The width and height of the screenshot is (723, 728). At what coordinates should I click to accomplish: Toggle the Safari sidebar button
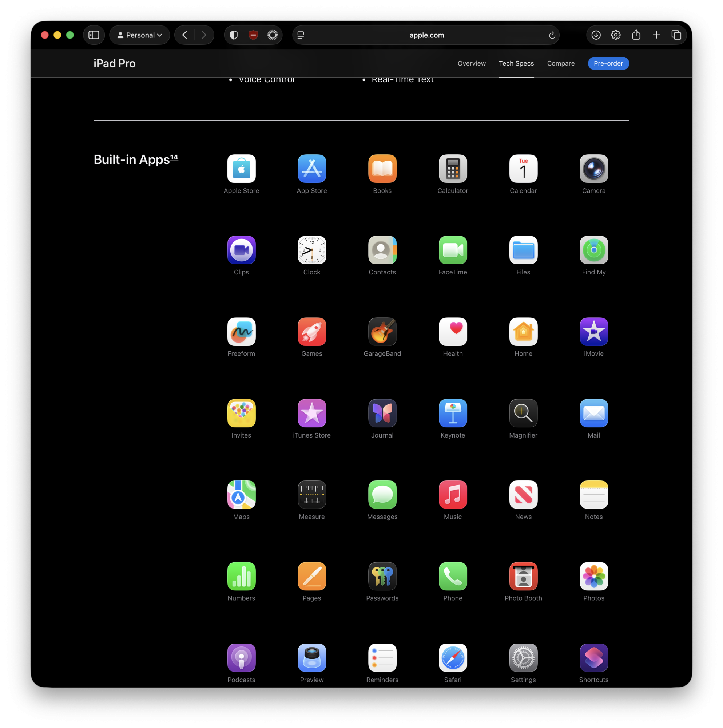tap(94, 35)
